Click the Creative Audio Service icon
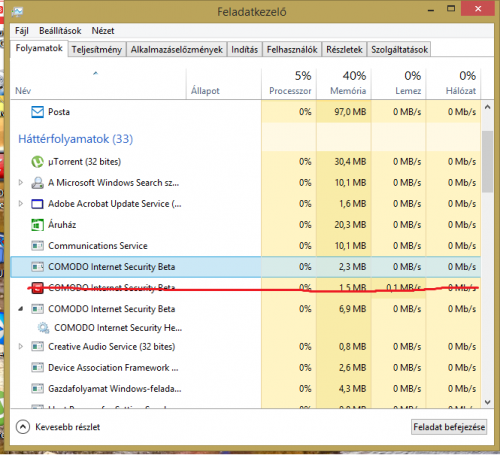The width and height of the screenshot is (500, 455). 37,347
